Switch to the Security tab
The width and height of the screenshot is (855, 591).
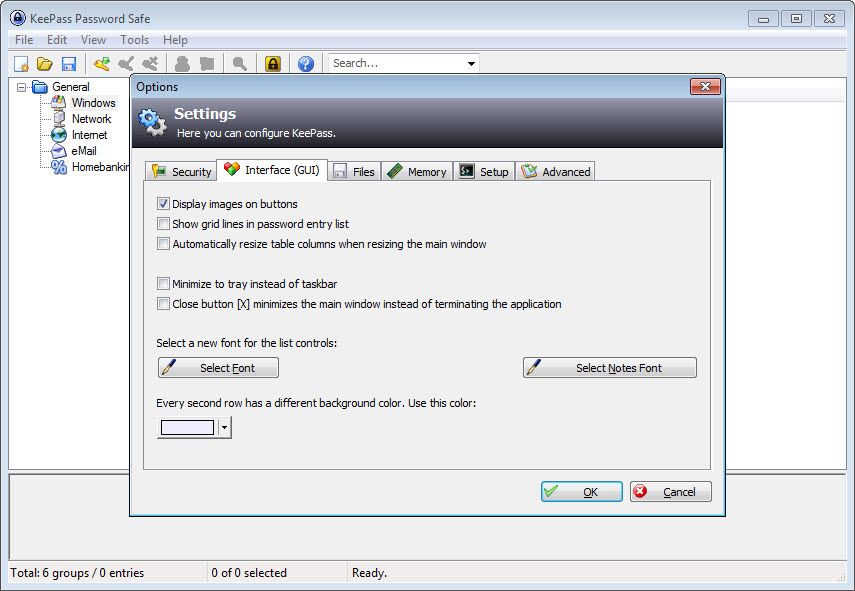(x=182, y=172)
